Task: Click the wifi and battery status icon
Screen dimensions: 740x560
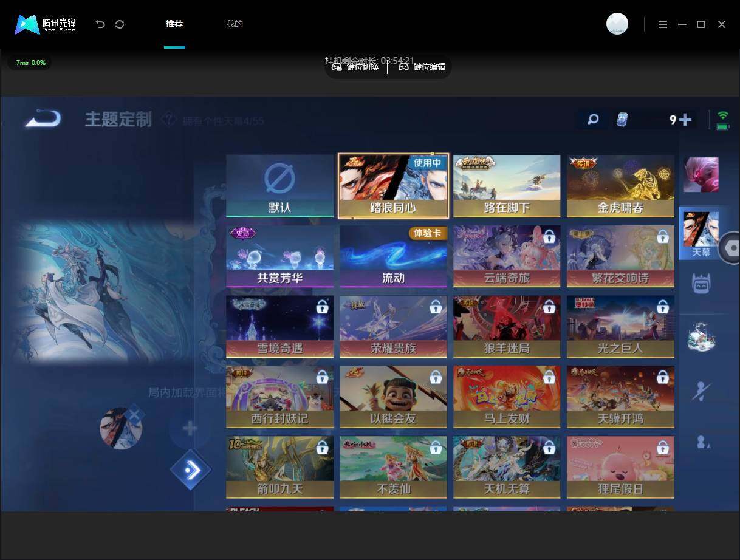Action: [x=722, y=120]
